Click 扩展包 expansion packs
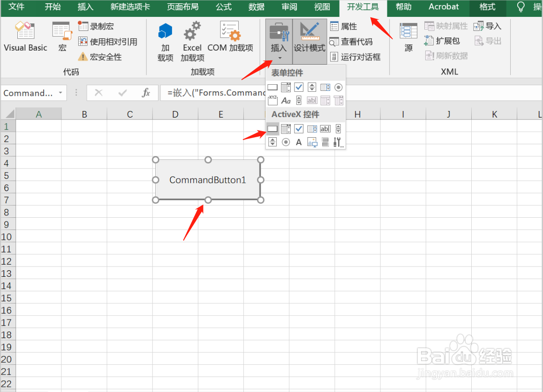The height and width of the screenshot is (392, 543). coord(442,41)
